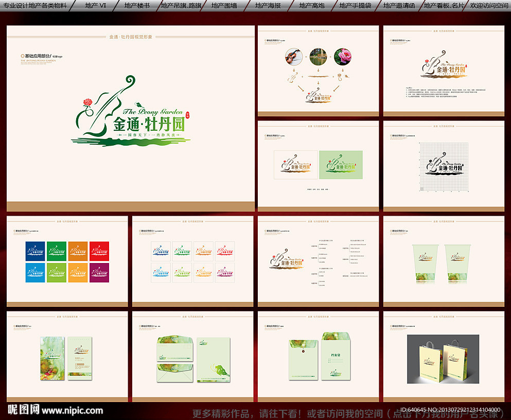The image size is (511, 420).
Task: Select the 地产海报 tab label
Action: pos(268,5)
